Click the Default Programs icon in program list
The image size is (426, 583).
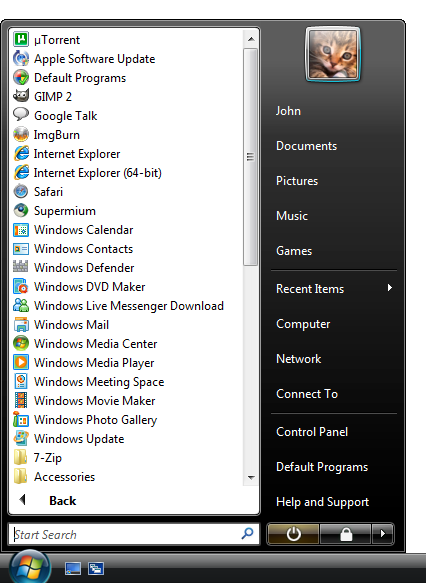[x=21, y=77]
